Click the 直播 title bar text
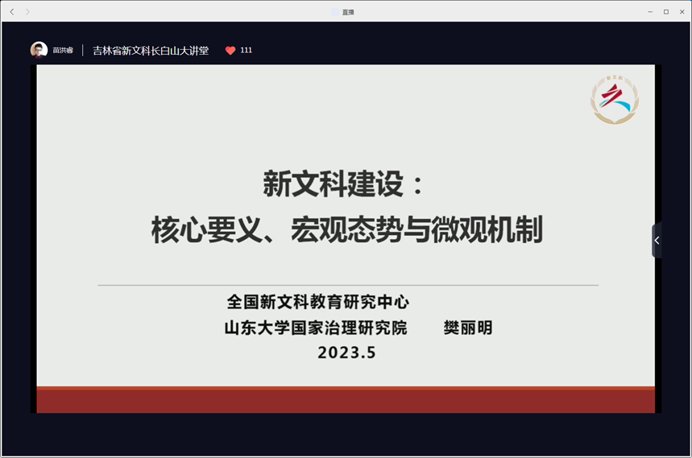 [x=349, y=11]
